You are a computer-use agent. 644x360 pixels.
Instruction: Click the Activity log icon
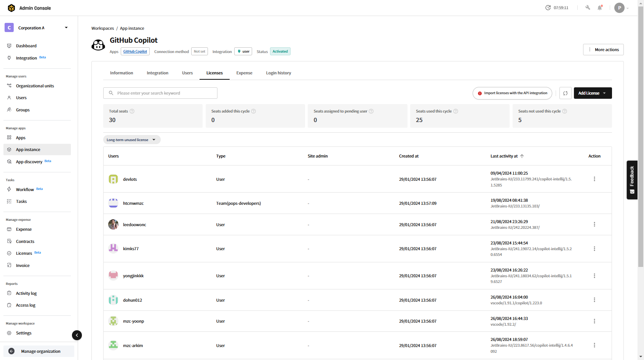pos(9,293)
